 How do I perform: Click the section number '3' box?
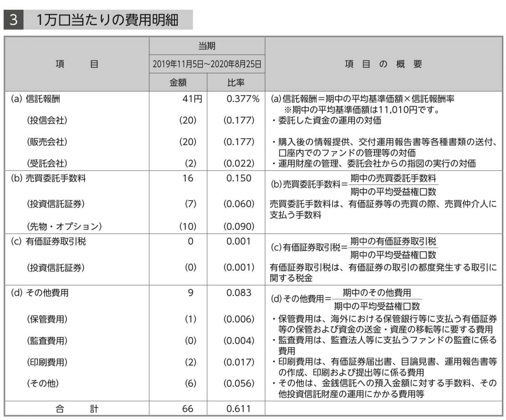coord(13,20)
